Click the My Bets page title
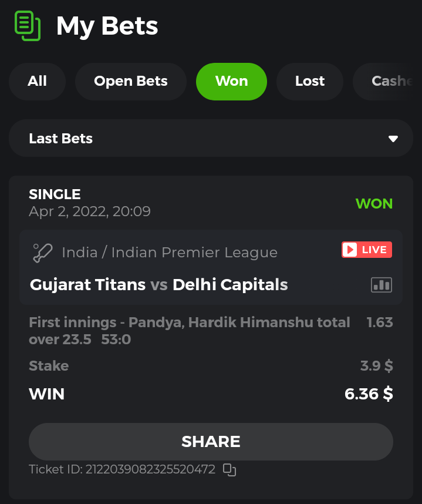This screenshot has width=422, height=504. [107, 26]
